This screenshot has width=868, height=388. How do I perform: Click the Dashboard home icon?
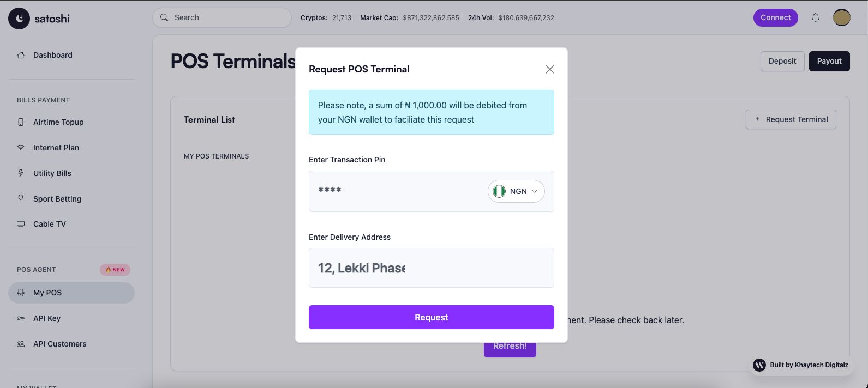[21, 55]
